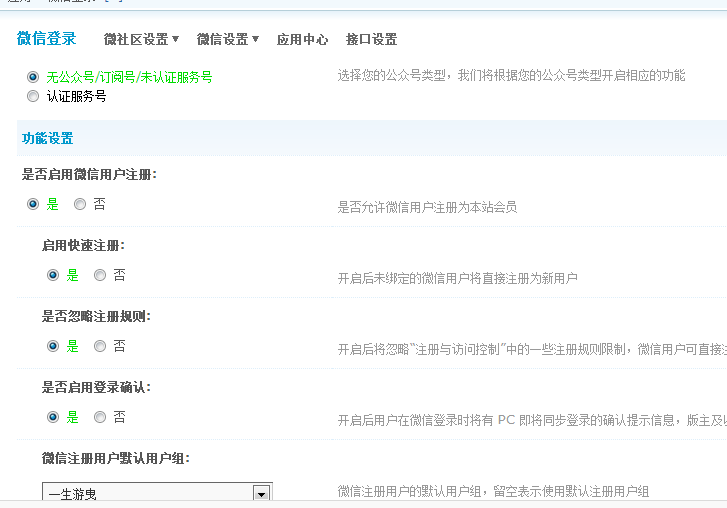Click the 功能设置 section header
Image resolution: width=727 pixels, height=508 pixels.
[47, 138]
